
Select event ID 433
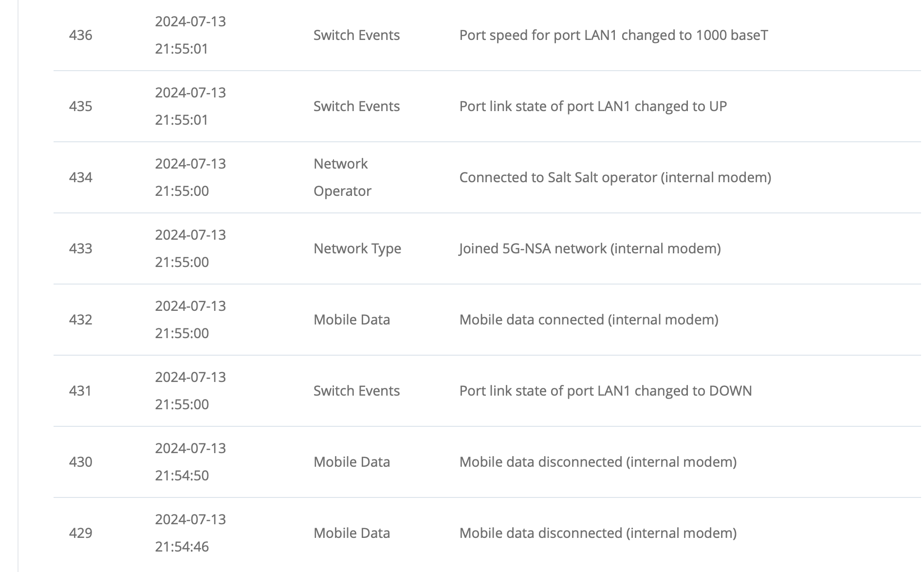click(81, 248)
